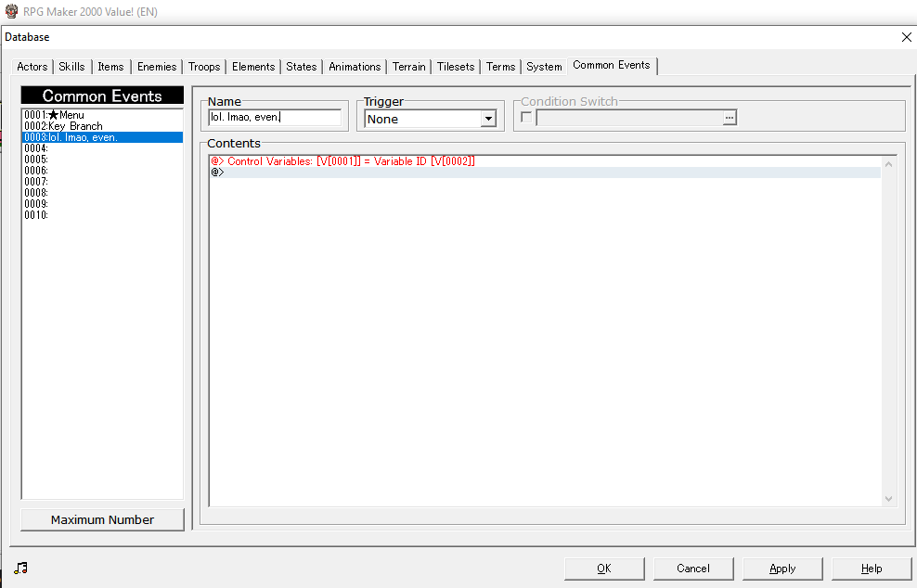Image resolution: width=917 pixels, height=588 pixels.
Task: Select empty common event 0005
Action: coord(102,160)
